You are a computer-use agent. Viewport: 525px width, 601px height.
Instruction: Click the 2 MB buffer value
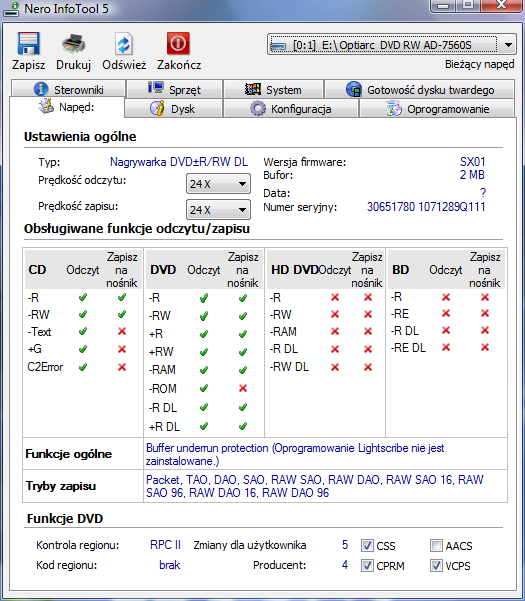[x=472, y=175]
